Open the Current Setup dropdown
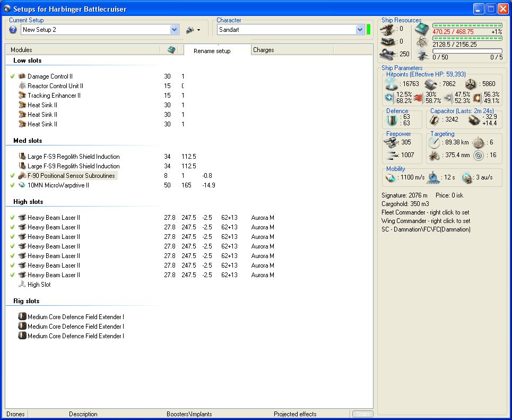512x420 pixels. [x=175, y=30]
